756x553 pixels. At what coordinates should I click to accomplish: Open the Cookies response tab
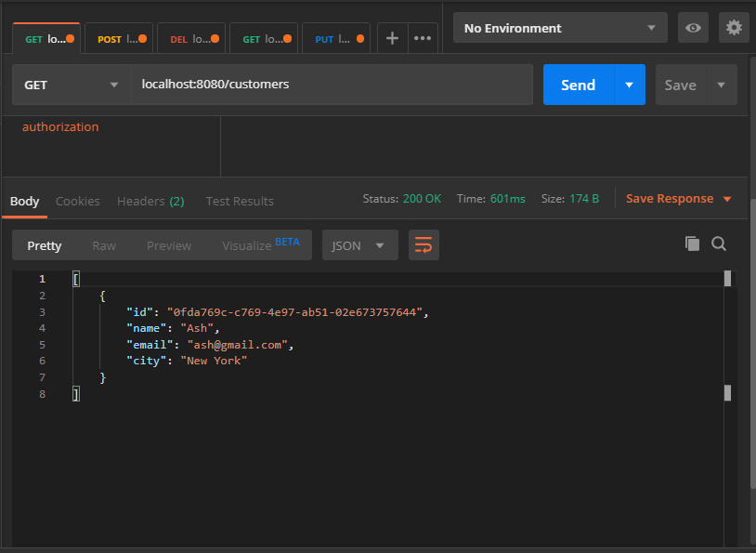[x=78, y=202]
